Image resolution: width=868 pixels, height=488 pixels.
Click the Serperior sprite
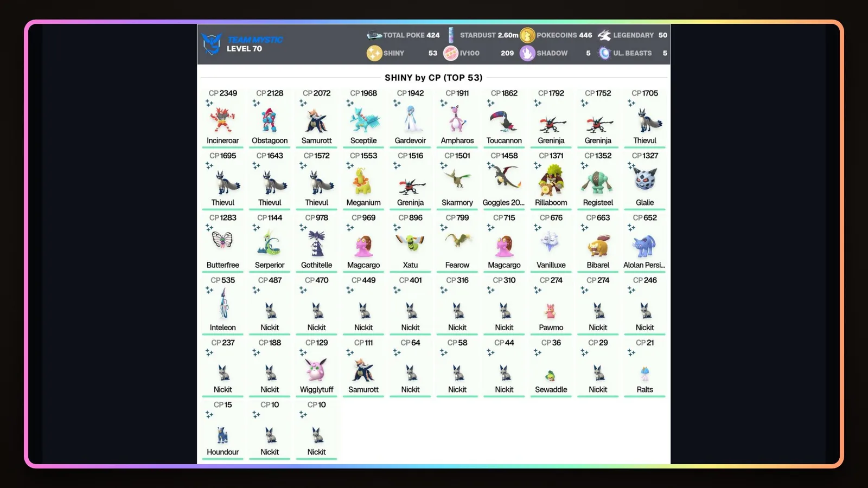tap(270, 243)
